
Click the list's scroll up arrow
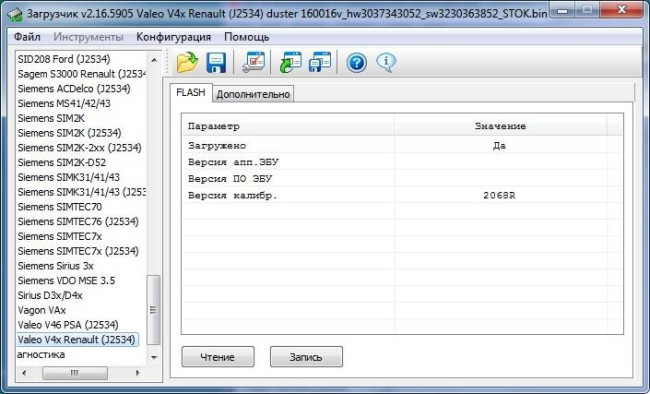[154, 60]
